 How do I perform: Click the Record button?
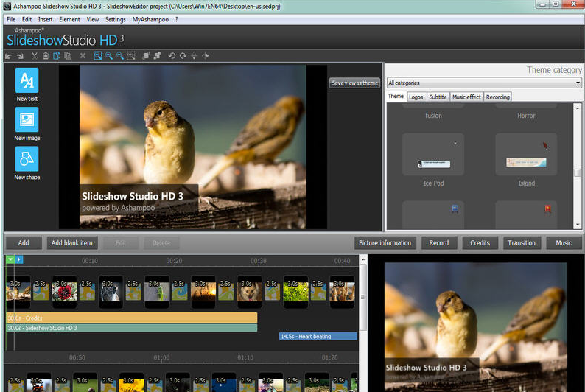point(439,243)
